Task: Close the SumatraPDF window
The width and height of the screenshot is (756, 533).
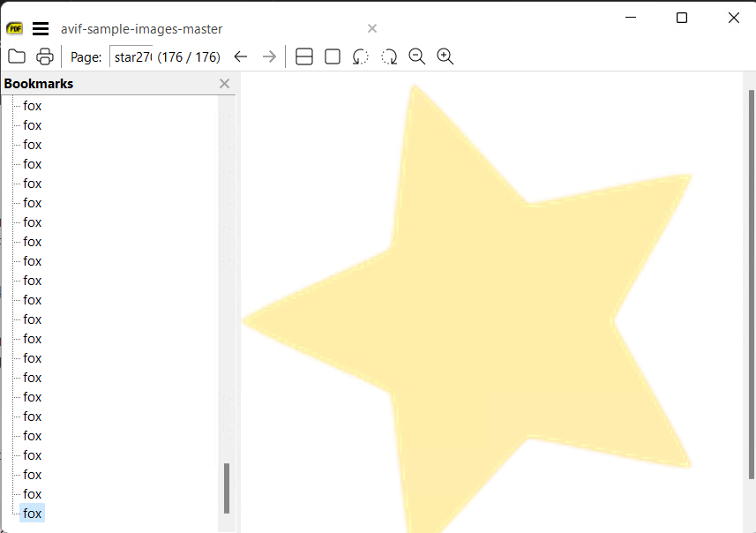Action: 734,18
